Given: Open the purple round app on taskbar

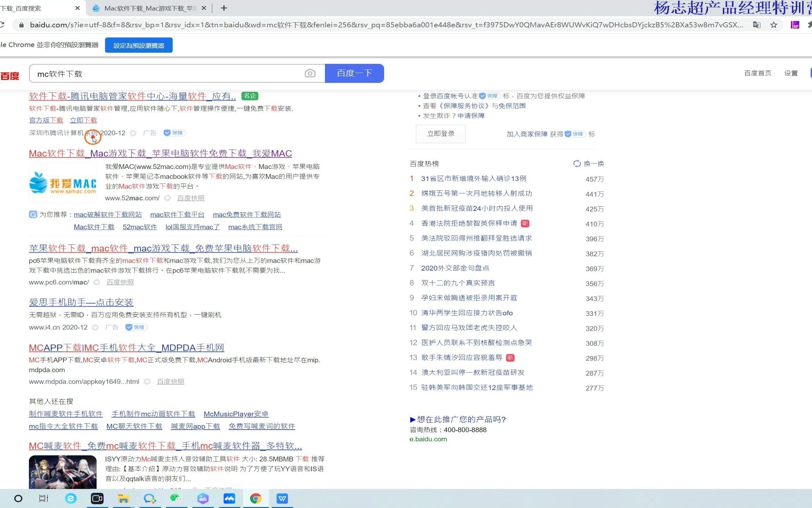Looking at the screenshot, I should tap(203, 498).
